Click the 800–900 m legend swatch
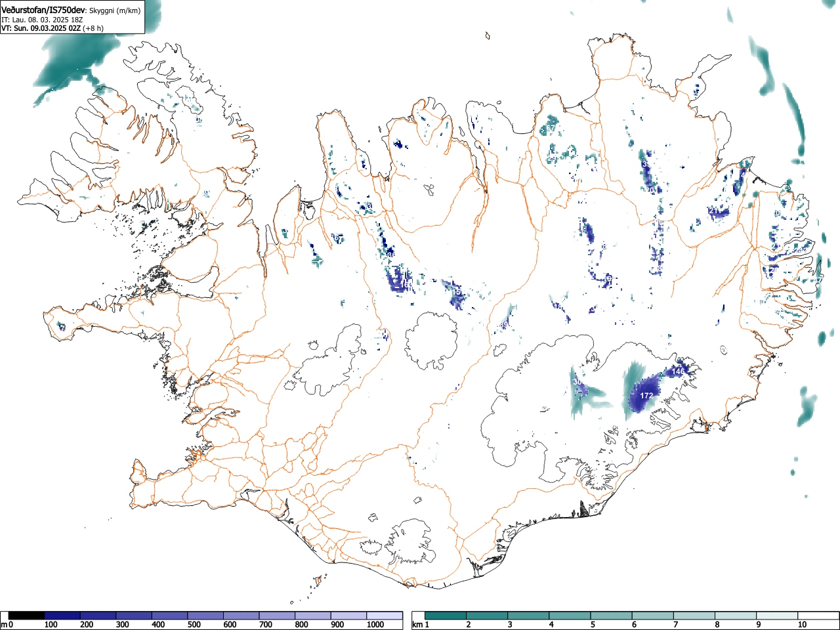The height and width of the screenshot is (630, 840). coord(313,616)
